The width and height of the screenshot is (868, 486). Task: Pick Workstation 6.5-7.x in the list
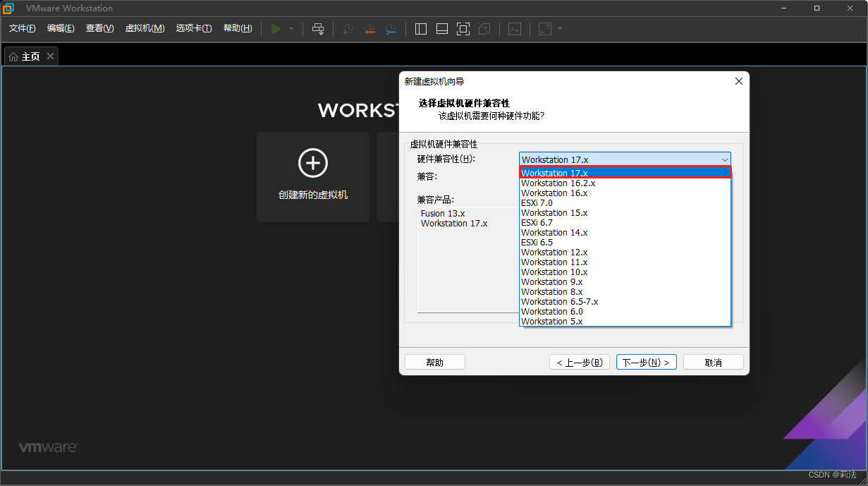(x=625, y=301)
